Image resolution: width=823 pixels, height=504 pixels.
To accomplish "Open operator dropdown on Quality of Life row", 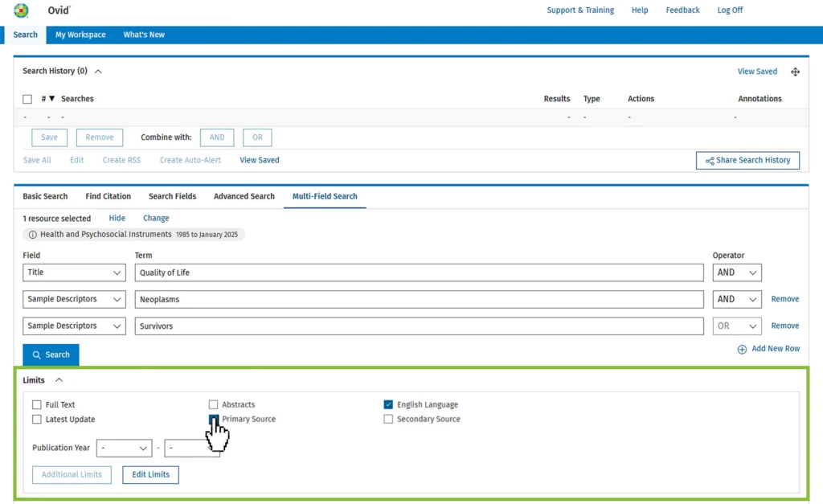I will pos(737,272).
